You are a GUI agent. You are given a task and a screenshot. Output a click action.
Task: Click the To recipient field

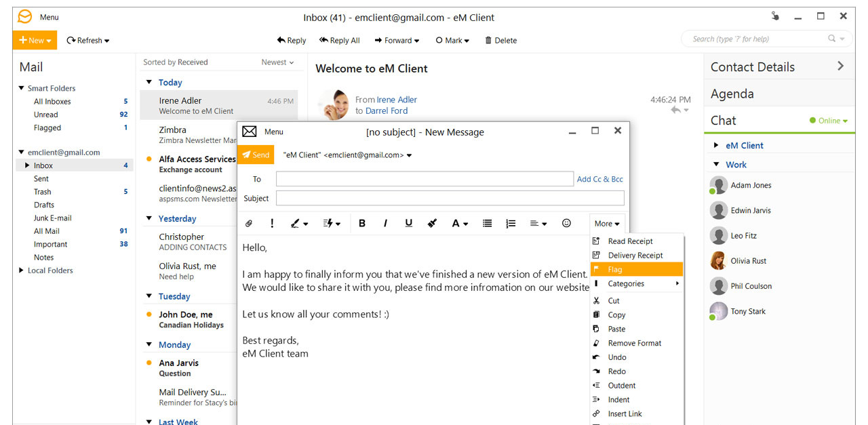pyautogui.click(x=425, y=179)
